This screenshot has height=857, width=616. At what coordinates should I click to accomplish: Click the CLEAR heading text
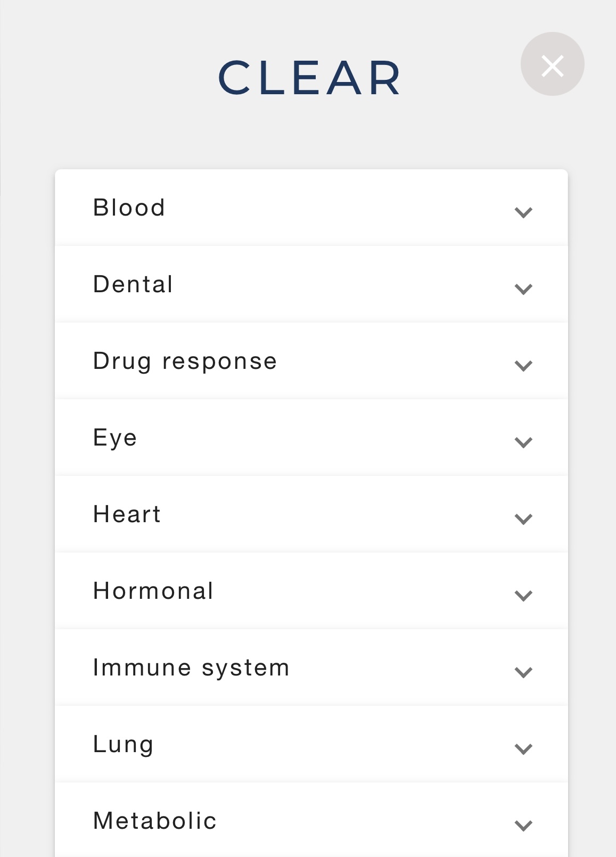310,79
